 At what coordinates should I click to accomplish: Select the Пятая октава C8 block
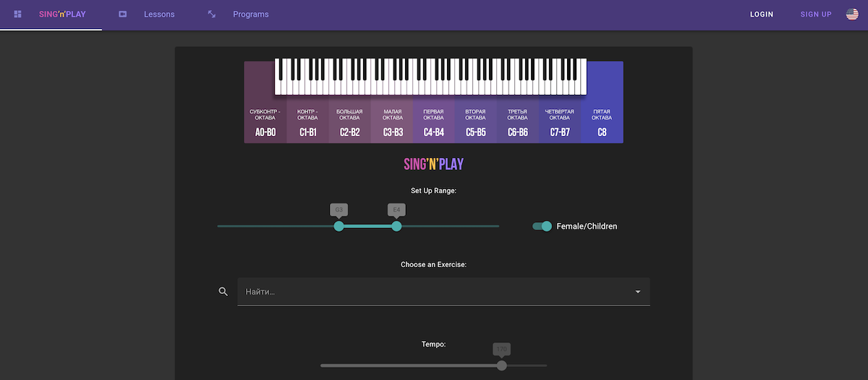click(602, 102)
